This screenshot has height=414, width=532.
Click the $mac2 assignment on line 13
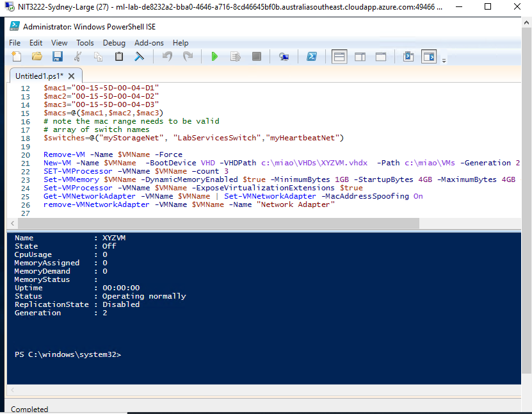pos(101,97)
